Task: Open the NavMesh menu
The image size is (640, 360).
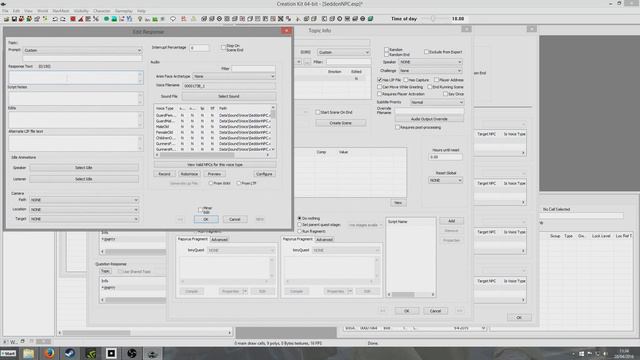Action: coord(60,11)
